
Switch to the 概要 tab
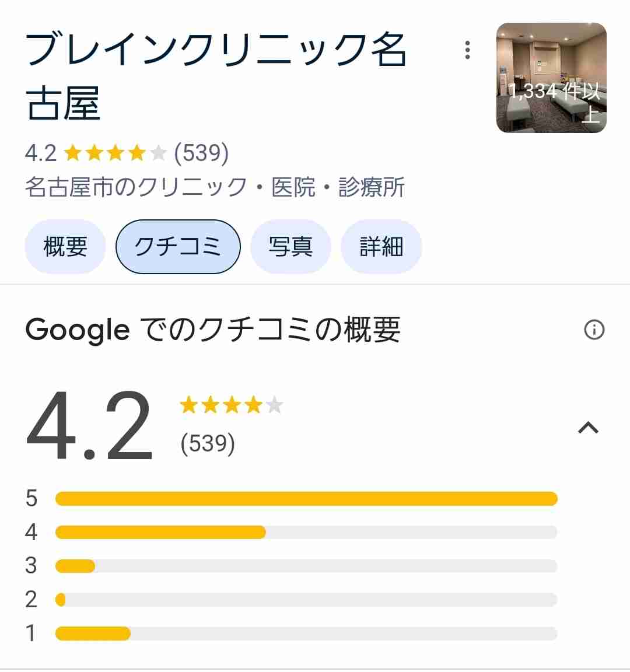coord(65,246)
